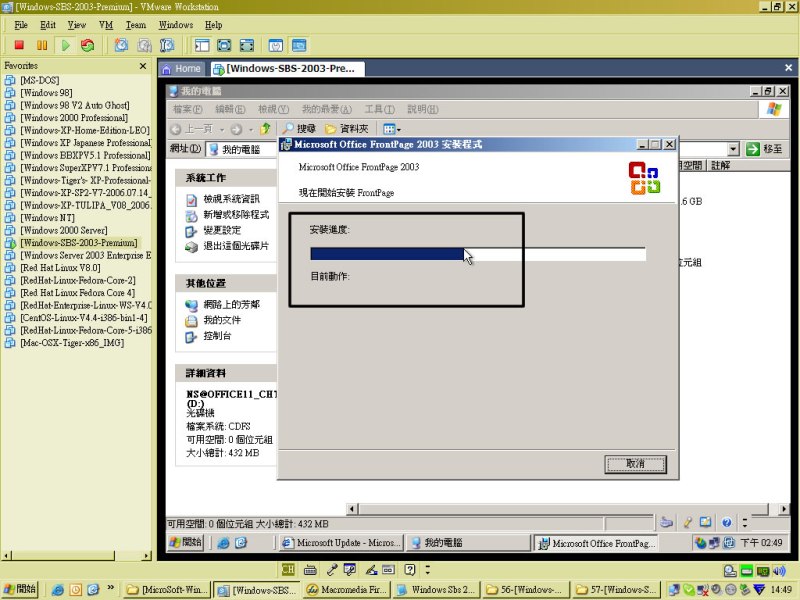Select [Mac-OSX-Tiger-x86_IMG] favorite
The width and height of the screenshot is (800, 600).
pyautogui.click(x=71, y=343)
